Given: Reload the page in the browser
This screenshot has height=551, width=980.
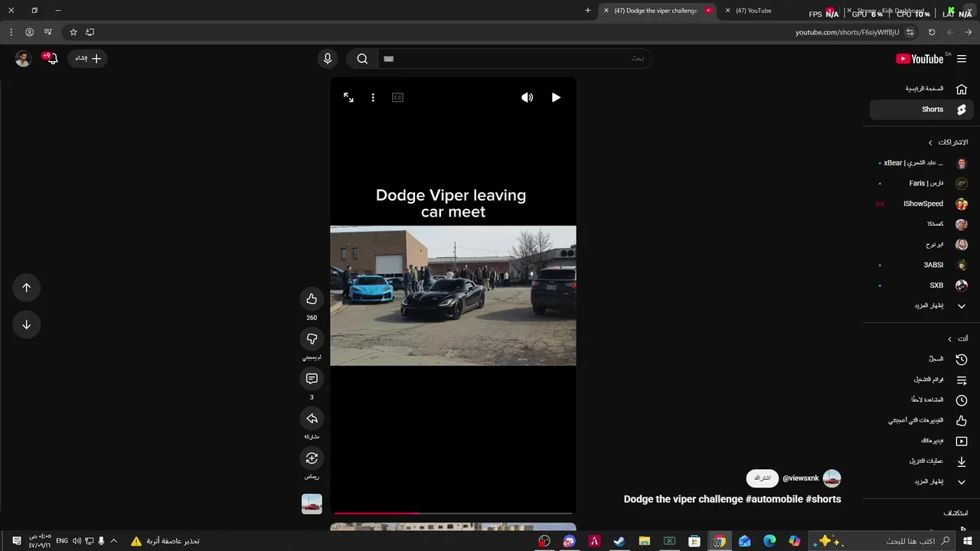Looking at the screenshot, I should pyautogui.click(x=932, y=32).
